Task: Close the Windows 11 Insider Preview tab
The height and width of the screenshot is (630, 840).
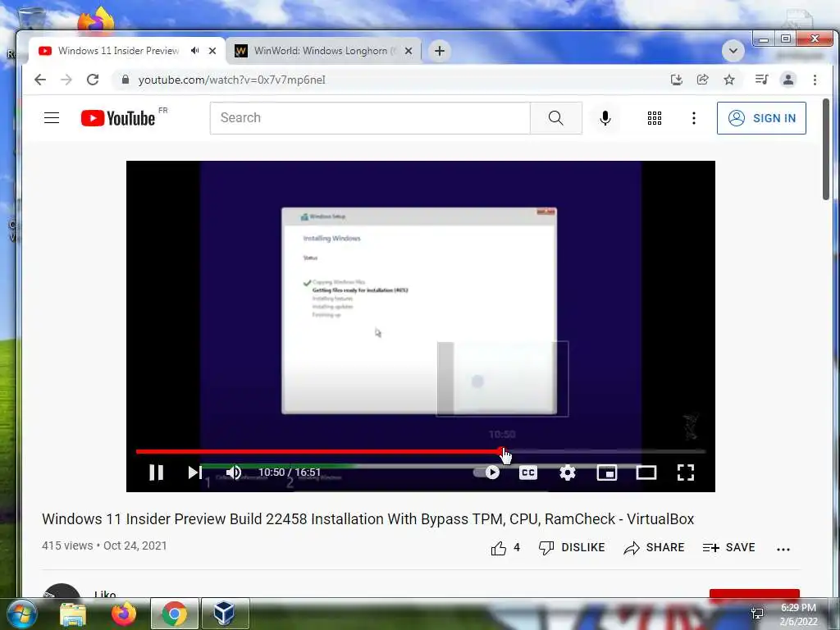Action: [212, 51]
